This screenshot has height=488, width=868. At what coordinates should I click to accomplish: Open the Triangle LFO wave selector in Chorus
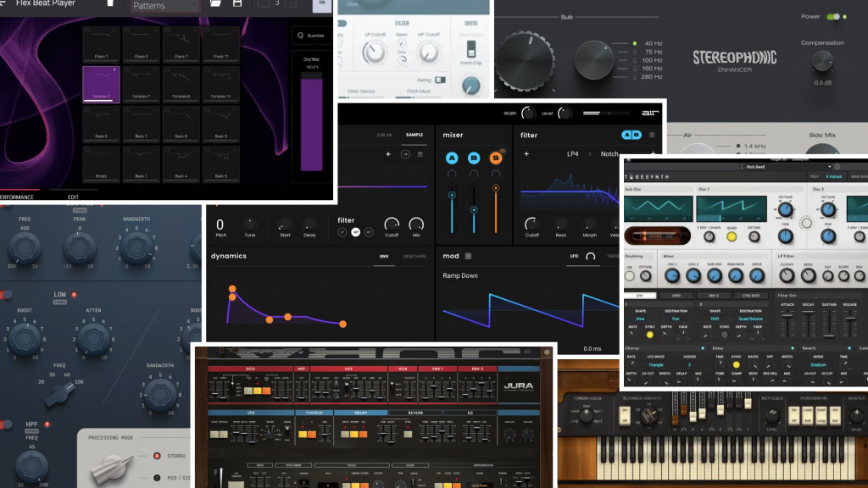(656, 365)
